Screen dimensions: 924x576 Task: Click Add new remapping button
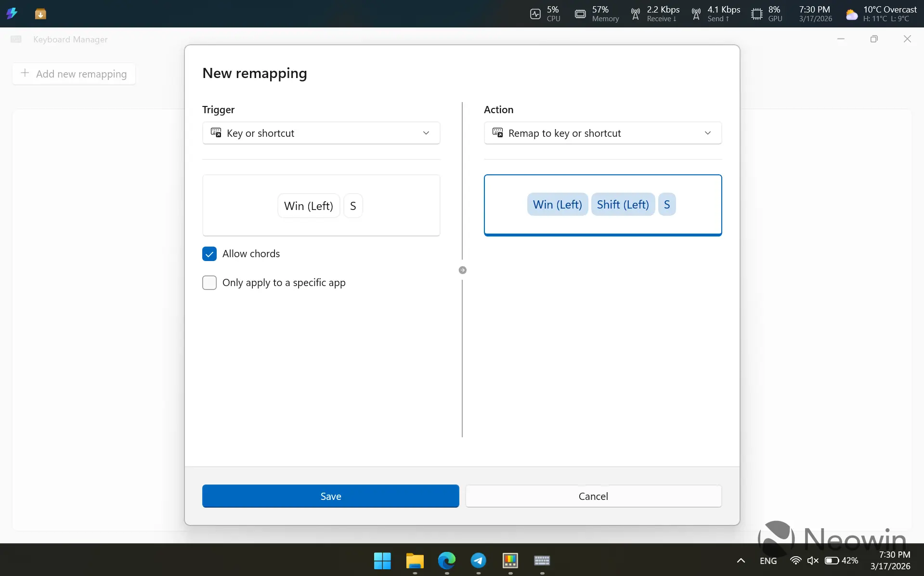[74, 74]
